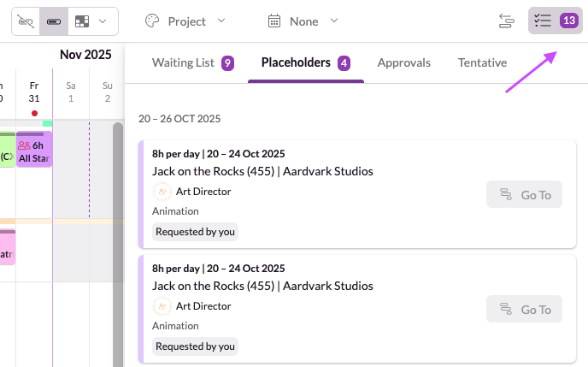
Task: Expand the view options chevron
Action: click(103, 21)
